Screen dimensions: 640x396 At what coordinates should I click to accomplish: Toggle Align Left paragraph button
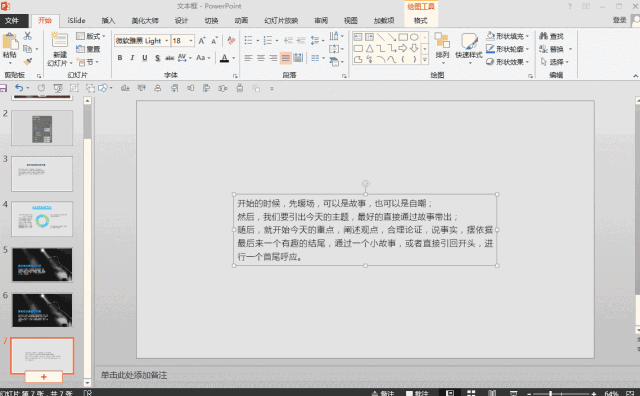248,58
